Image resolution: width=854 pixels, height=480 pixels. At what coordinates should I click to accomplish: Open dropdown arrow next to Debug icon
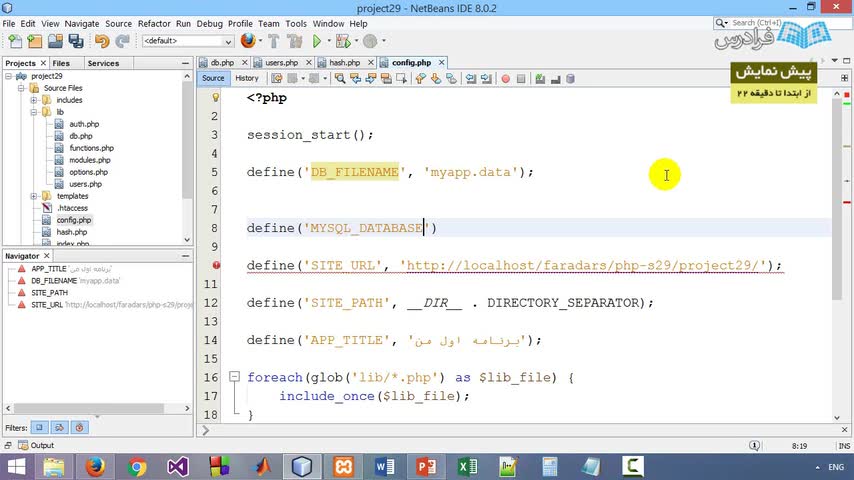click(x=356, y=41)
